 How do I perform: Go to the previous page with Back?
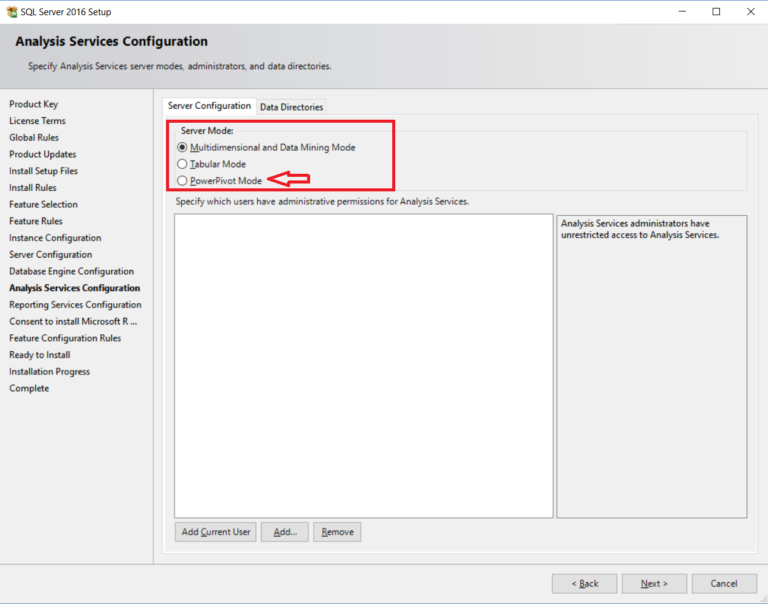(584, 583)
